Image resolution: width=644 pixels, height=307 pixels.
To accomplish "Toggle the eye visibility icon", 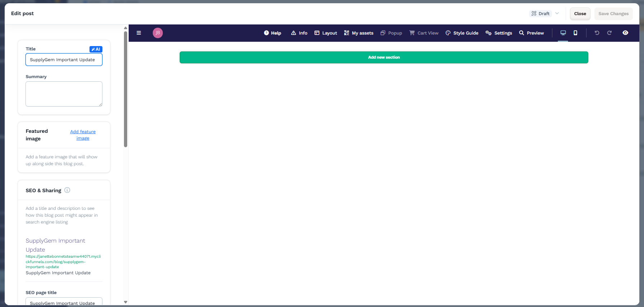I will [x=625, y=33].
